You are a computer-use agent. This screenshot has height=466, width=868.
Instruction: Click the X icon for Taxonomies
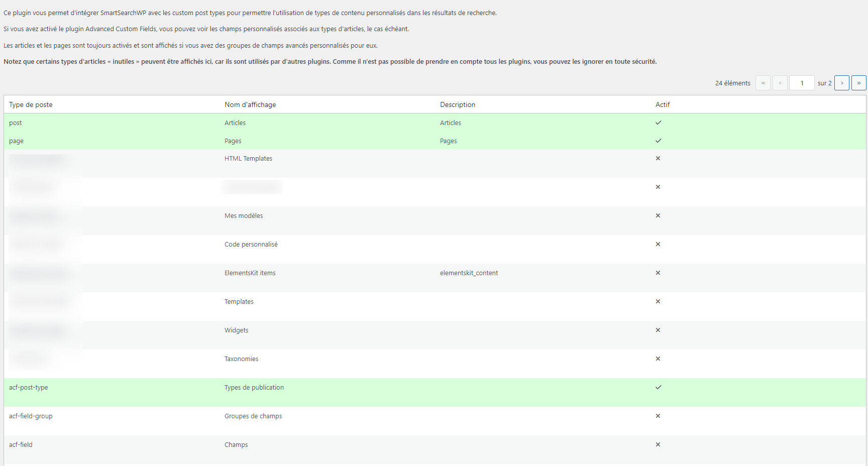click(x=658, y=359)
